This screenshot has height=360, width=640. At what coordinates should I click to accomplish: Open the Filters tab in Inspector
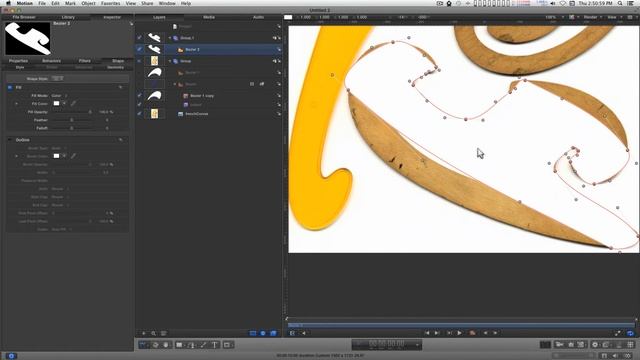[84, 61]
